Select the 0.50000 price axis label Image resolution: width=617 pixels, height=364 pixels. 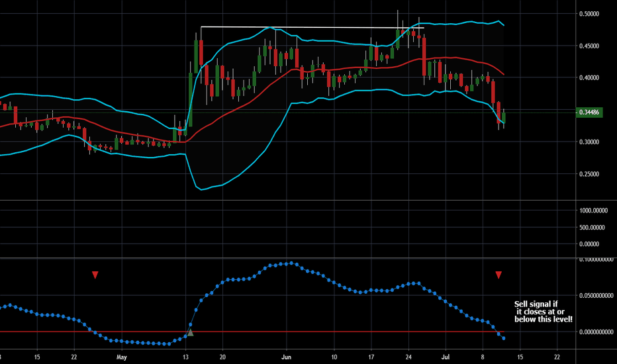tap(589, 14)
